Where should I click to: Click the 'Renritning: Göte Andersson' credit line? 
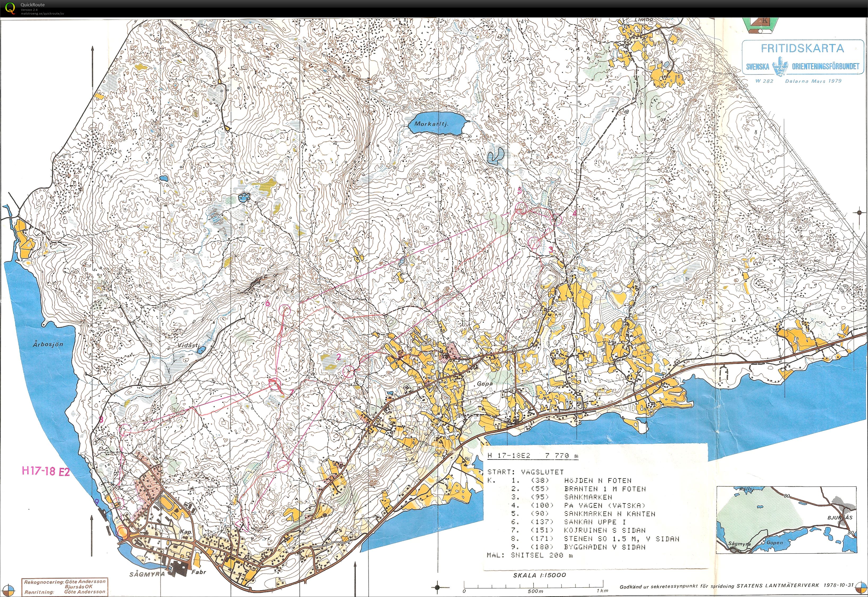click(65, 592)
